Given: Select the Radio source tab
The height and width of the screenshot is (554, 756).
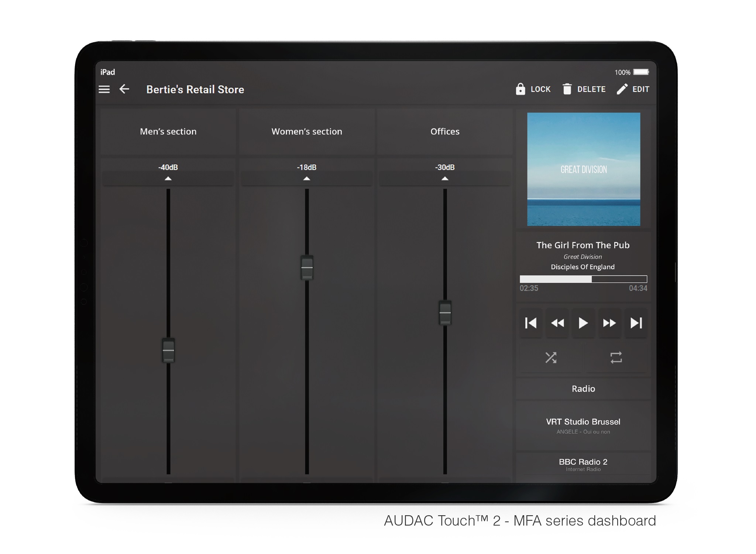Looking at the screenshot, I should [x=583, y=389].
